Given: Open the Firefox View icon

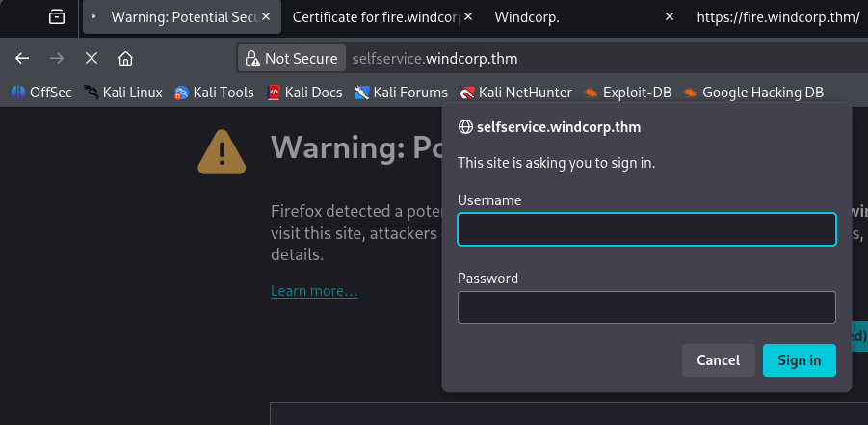Looking at the screenshot, I should click(x=57, y=16).
